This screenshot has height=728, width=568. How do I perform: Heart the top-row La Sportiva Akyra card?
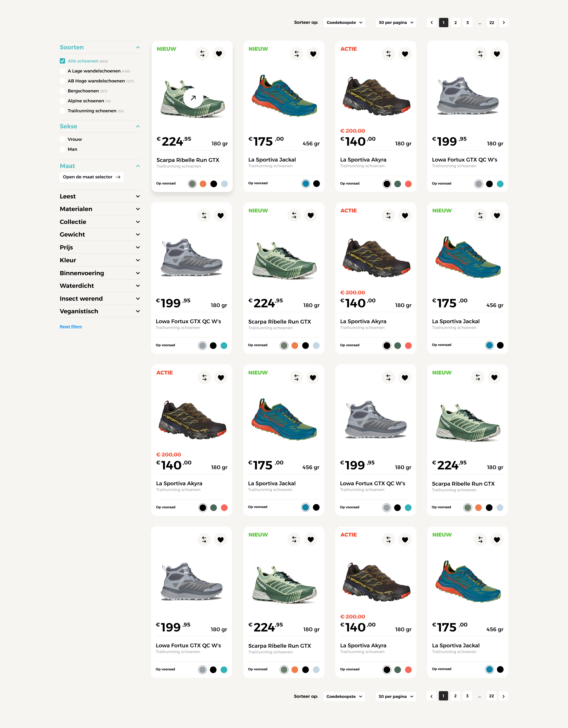coord(405,54)
